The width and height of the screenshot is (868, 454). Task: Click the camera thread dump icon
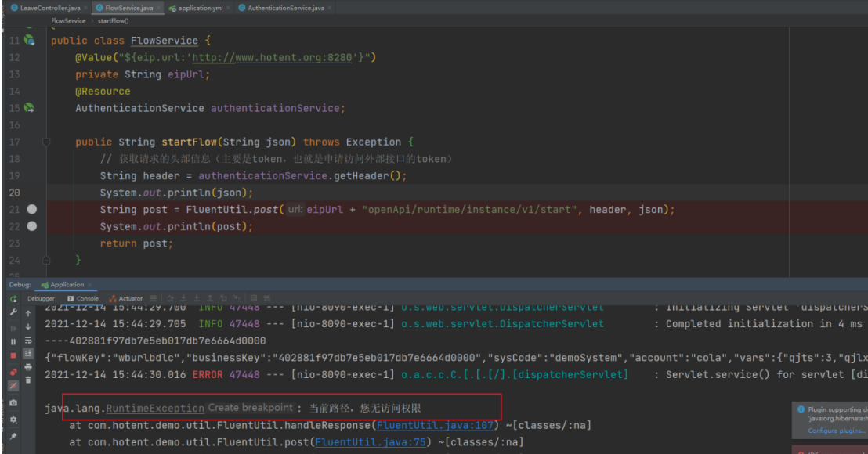pyautogui.click(x=13, y=403)
